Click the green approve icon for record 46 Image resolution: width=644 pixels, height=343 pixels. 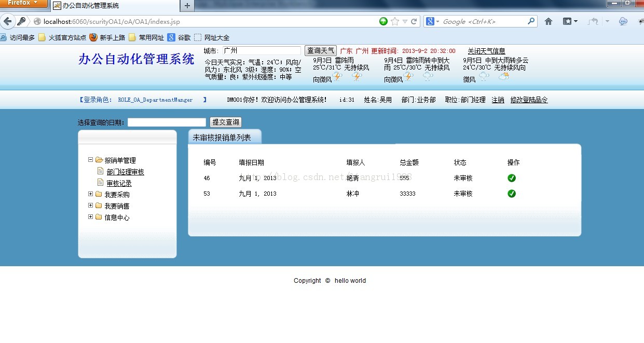click(x=512, y=177)
